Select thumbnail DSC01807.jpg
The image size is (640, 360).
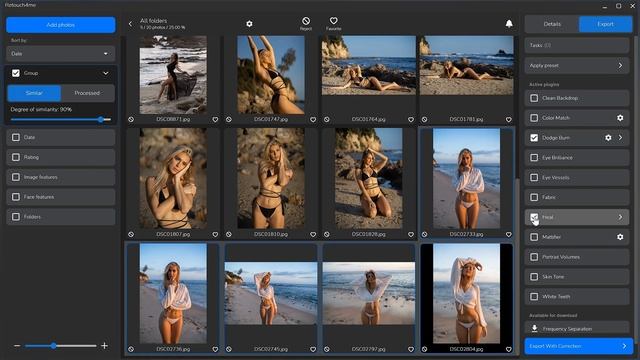point(173,179)
